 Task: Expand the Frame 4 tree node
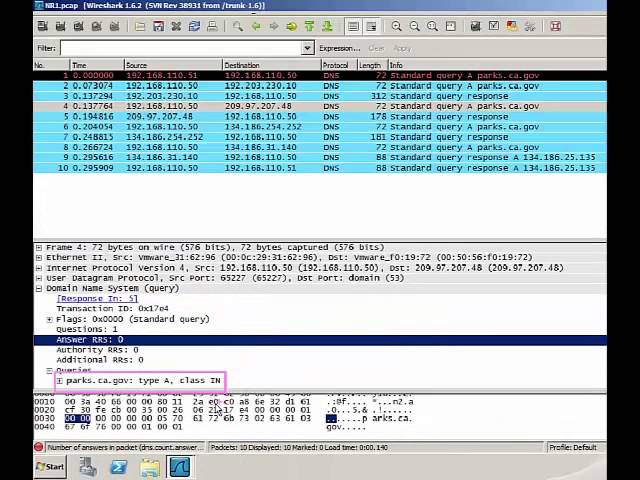click(39, 247)
